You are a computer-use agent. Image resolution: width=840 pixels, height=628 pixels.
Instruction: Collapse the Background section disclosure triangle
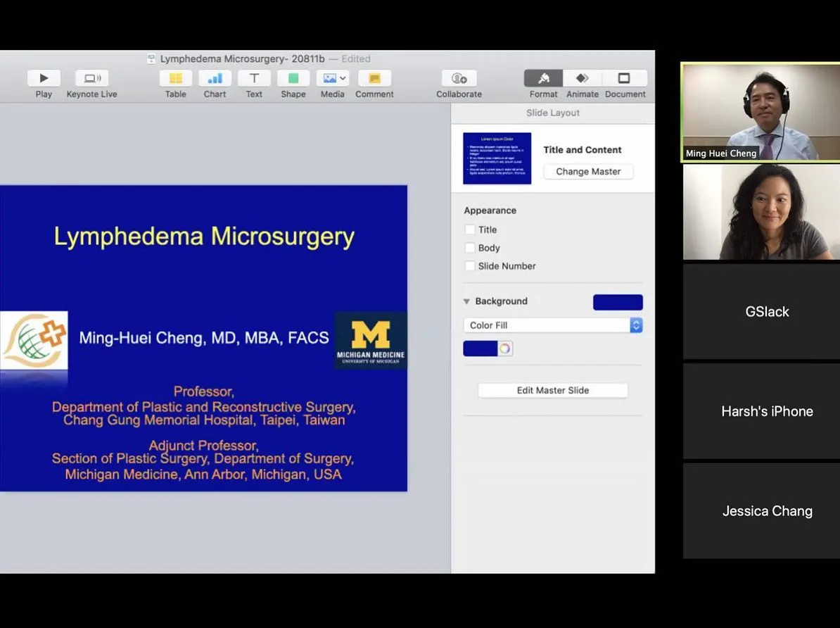point(466,301)
